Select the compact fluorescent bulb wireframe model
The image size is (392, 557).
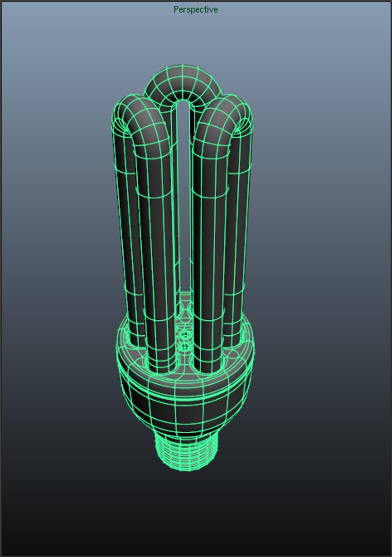(x=183, y=268)
